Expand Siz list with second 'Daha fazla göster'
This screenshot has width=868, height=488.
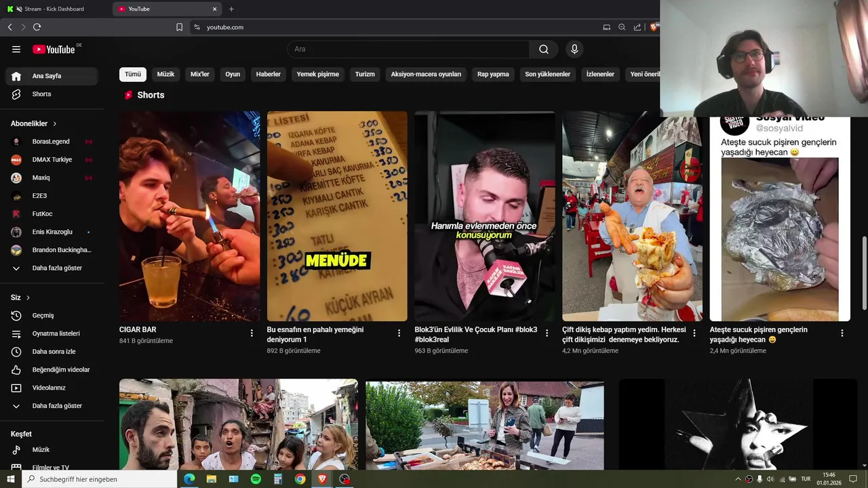tap(52, 406)
